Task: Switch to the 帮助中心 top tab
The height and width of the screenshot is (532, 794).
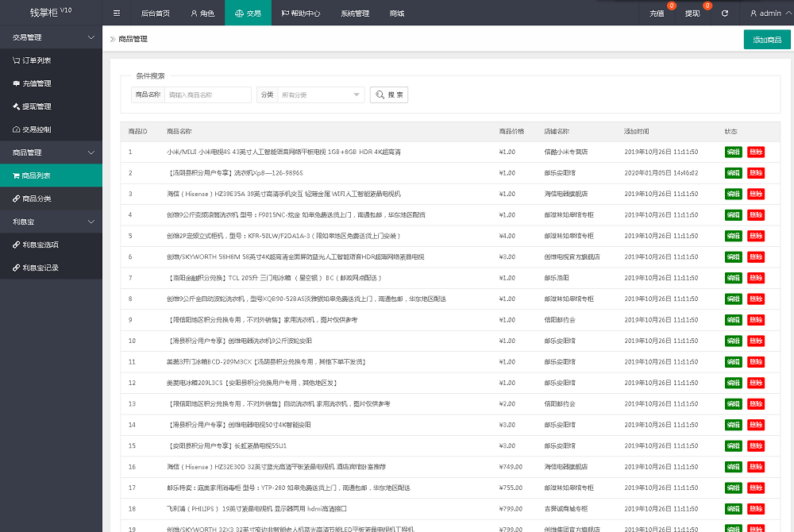Action: (x=300, y=13)
